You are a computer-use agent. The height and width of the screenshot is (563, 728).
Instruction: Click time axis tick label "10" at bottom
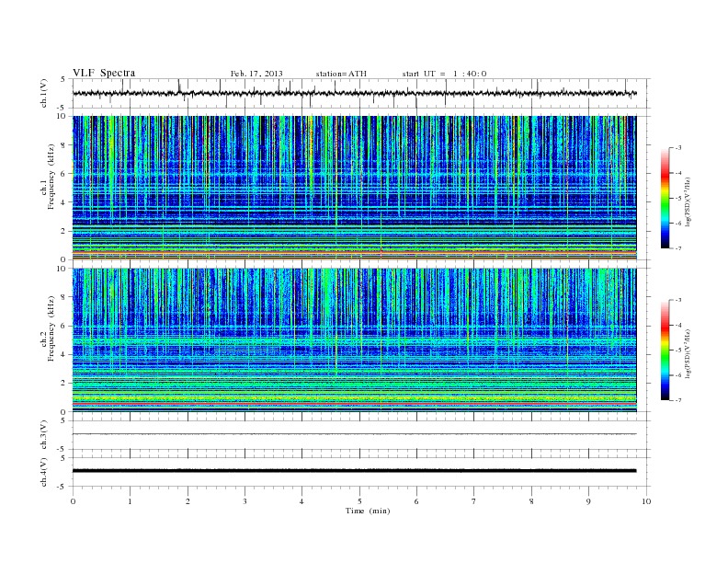pos(646,501)
